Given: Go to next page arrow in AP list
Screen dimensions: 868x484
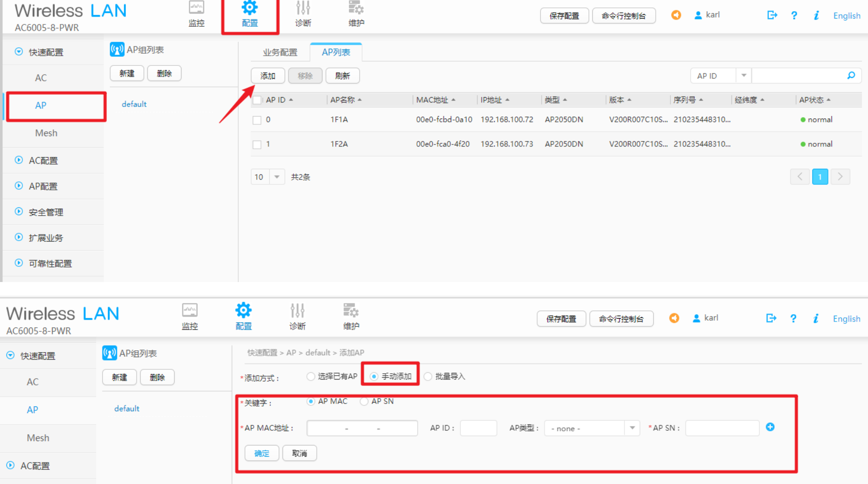Looking at the screenshot, I should 840,177.
